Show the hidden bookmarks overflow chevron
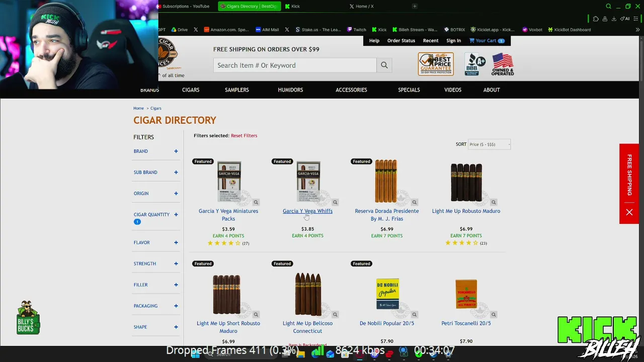This screenshot has height=362, width=644. [x=637, y=30]
